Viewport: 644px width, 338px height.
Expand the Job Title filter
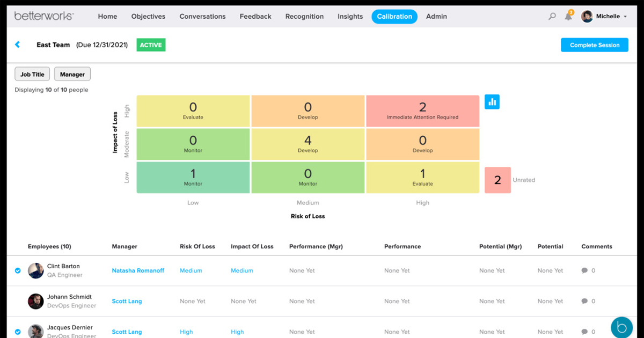point(32,75)
